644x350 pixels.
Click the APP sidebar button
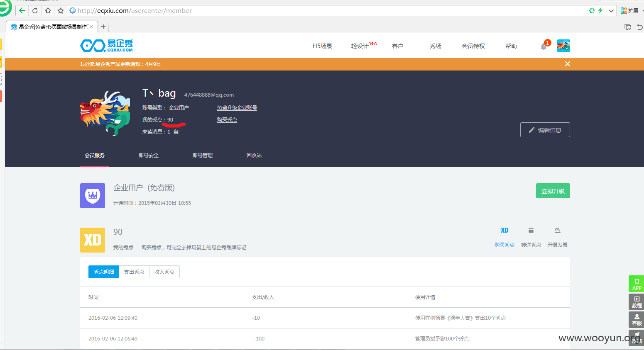(x=637, y=284)
